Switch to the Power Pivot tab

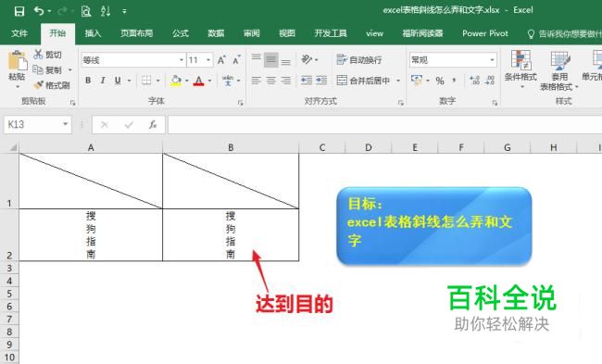tap(485, 33)
